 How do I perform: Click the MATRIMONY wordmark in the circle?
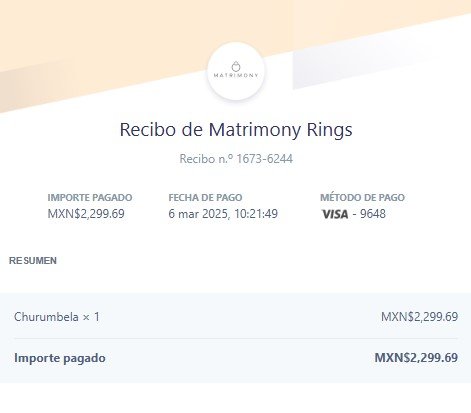click(236, 75)
